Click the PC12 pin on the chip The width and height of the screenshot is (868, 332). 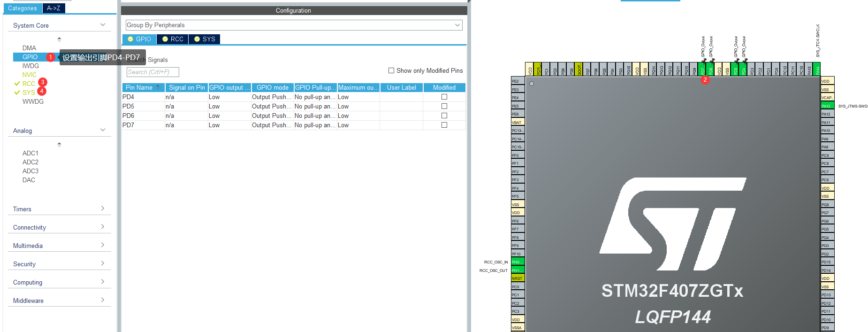tap(784, 69)
